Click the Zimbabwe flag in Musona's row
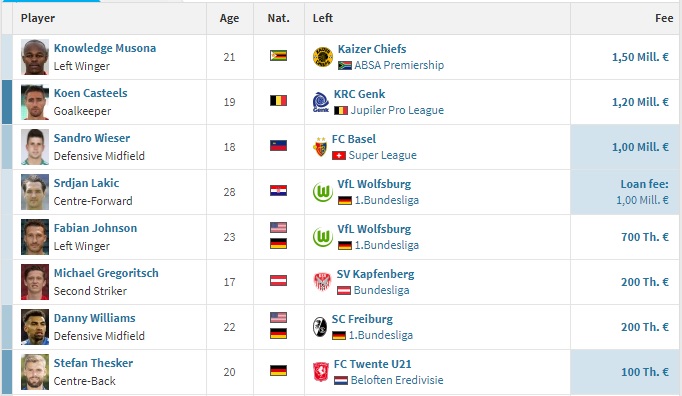The height and width of the screenshot is (396, 682). (x=278, y=56)
